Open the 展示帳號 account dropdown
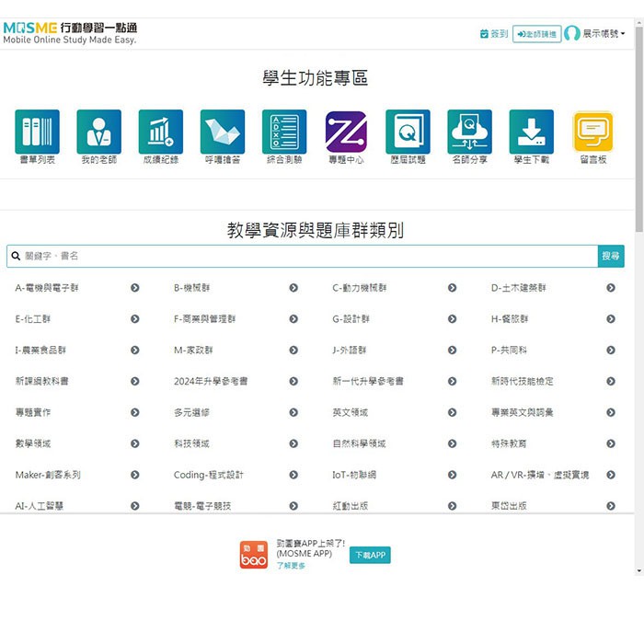 click(x=595, y=34)
